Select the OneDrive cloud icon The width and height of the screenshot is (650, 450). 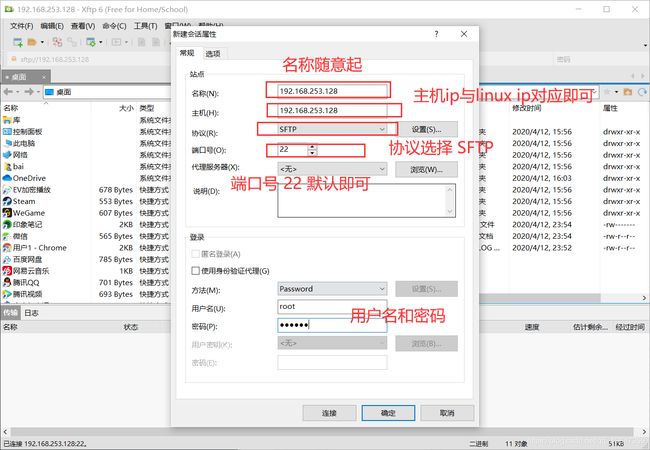click(7, 178)
